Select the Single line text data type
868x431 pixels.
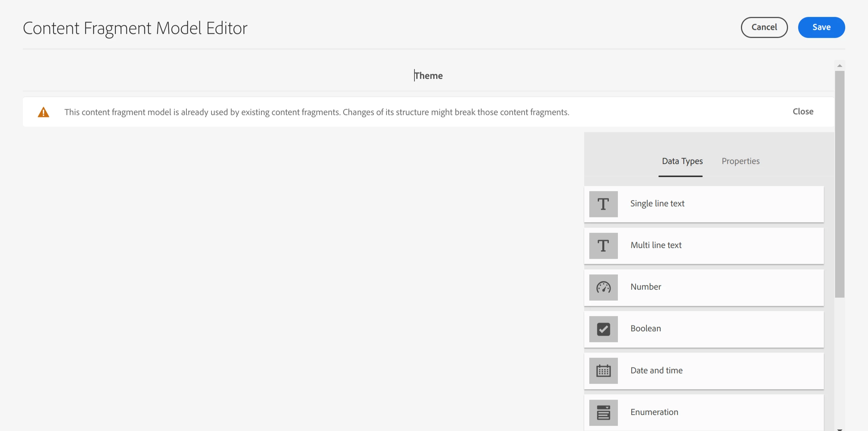click(x=657, y=204)
